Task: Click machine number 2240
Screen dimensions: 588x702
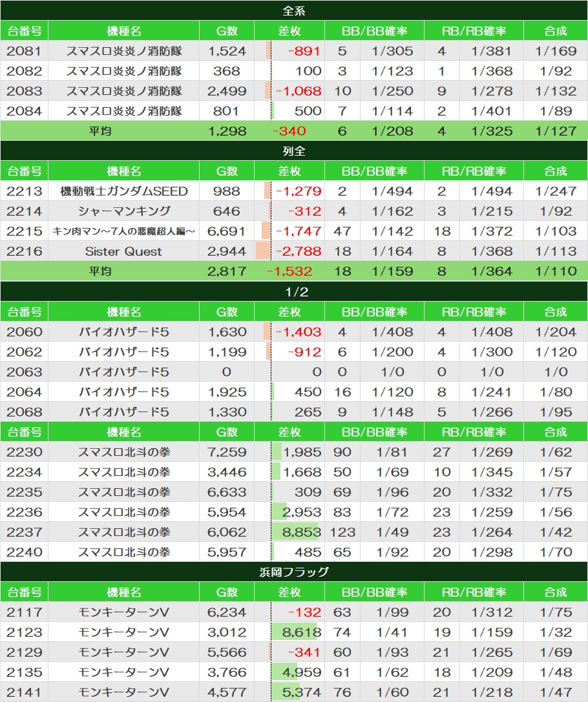Action: [24, 552]
